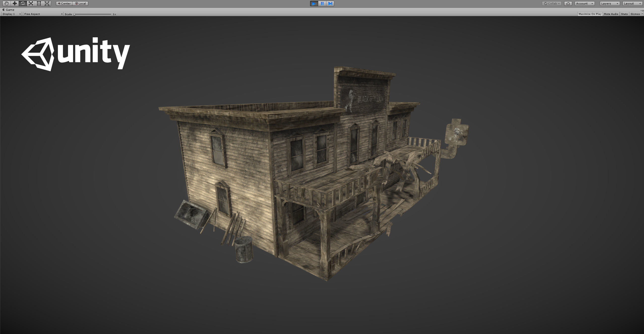The width and height of the screenshot is (644, 334).
Task: Open Unity cloud services
Action: pyautogui.click(x=568, y=4)
